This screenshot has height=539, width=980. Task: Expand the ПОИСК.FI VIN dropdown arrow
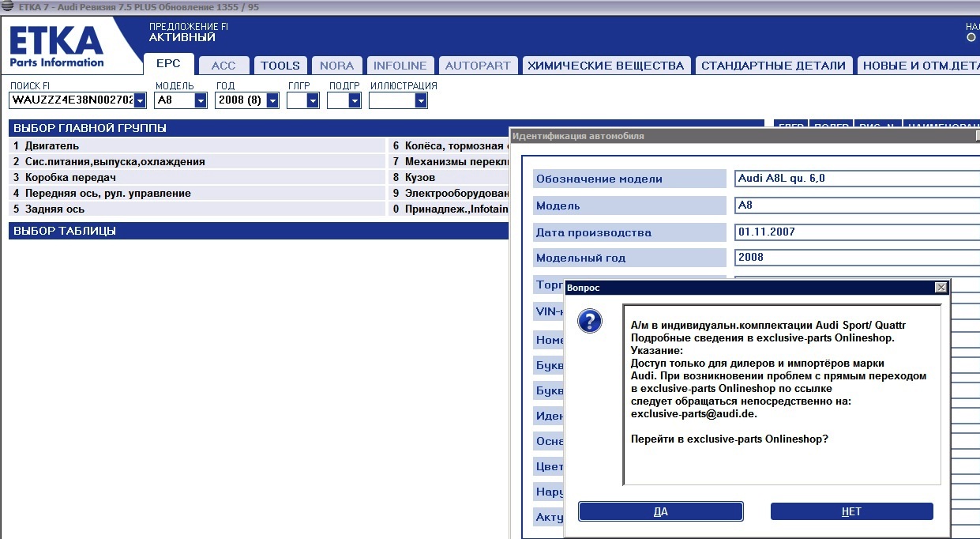pos(140,100)
